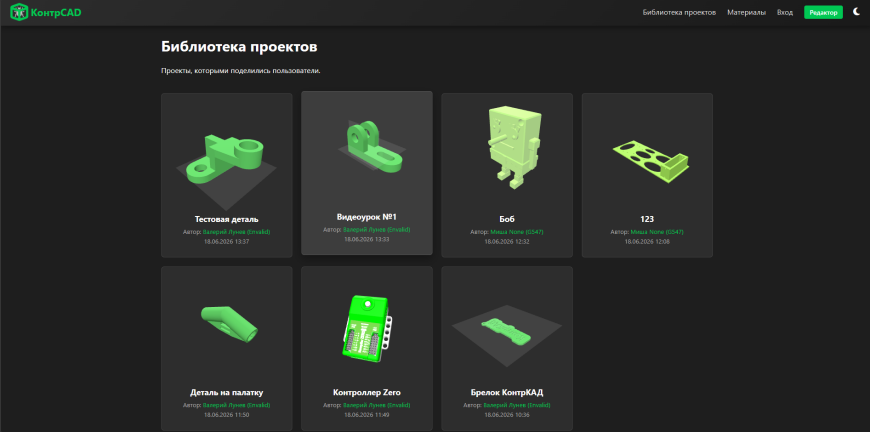Click the КонтрCAD robot logo icon
870x432 pixels.
tap(19, 12)
